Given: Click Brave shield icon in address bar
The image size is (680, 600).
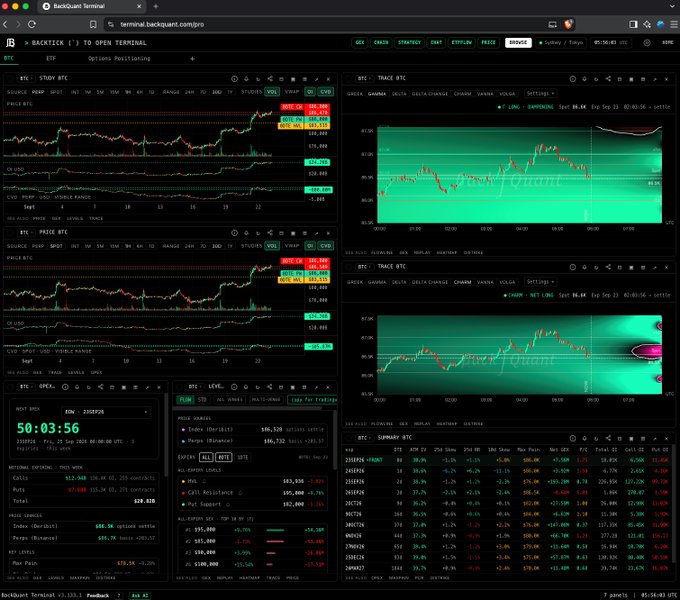Looking at the screenshot, I should (568, 24).
